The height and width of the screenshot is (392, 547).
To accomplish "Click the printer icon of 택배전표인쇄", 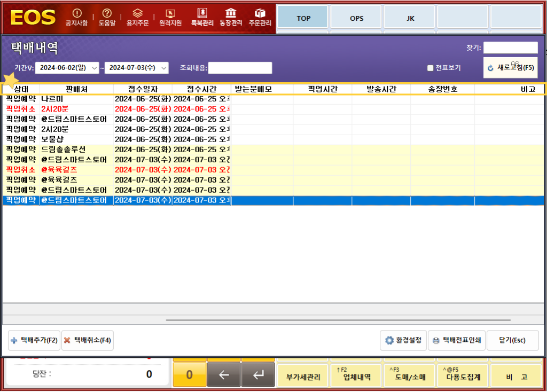I will point(436,340).
